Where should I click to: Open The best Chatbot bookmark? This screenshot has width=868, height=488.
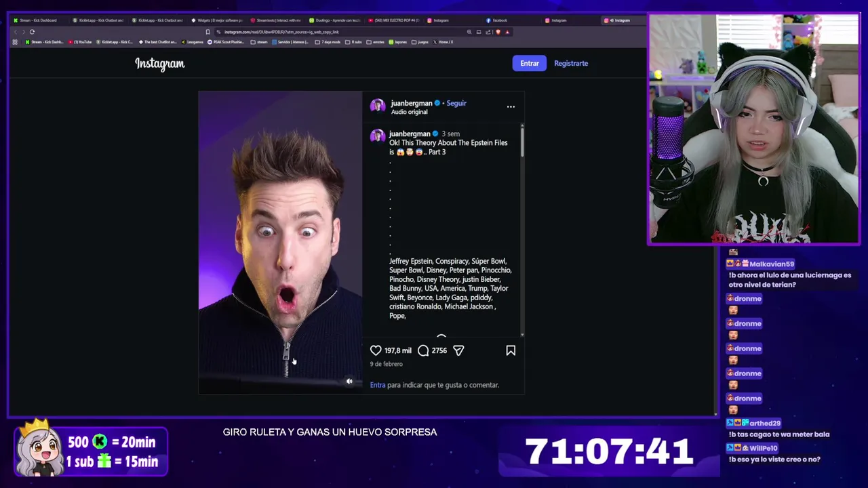157,42
